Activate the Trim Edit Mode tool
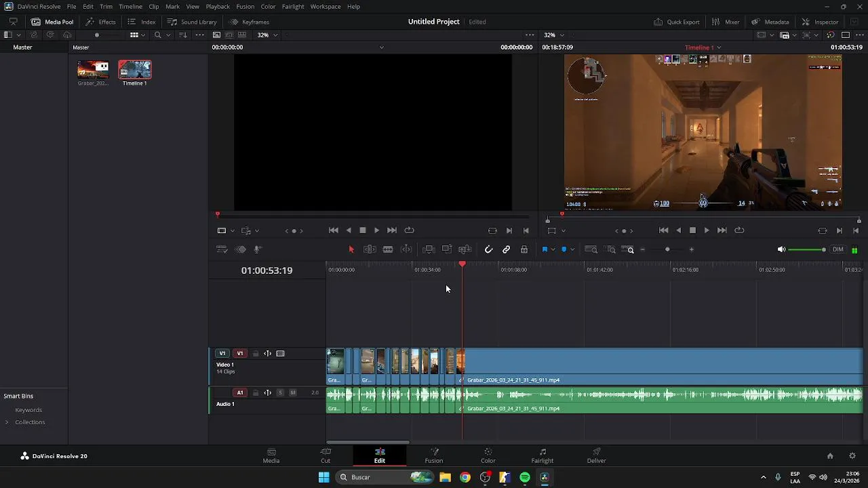 pos(370,249)
